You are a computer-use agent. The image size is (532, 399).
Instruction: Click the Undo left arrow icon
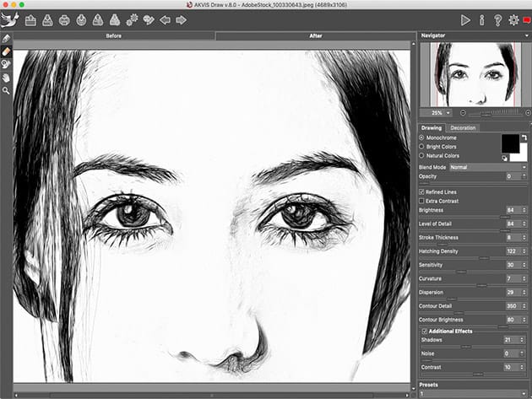[165, 19]
